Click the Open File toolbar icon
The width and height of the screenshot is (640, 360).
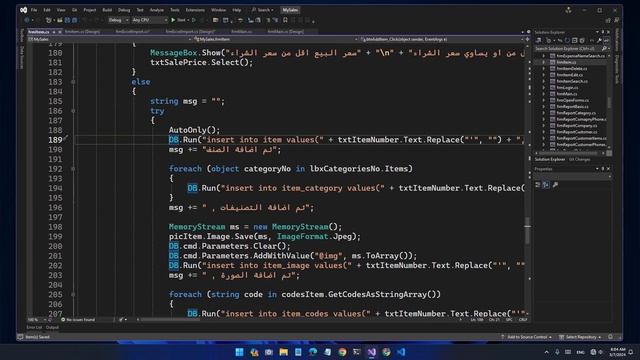point(60,20)
